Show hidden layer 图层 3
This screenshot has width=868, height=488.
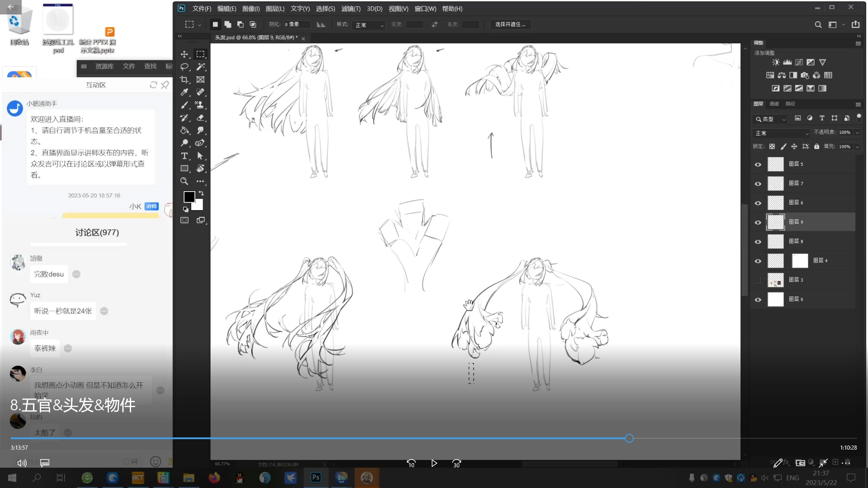[x=758, y=280]
